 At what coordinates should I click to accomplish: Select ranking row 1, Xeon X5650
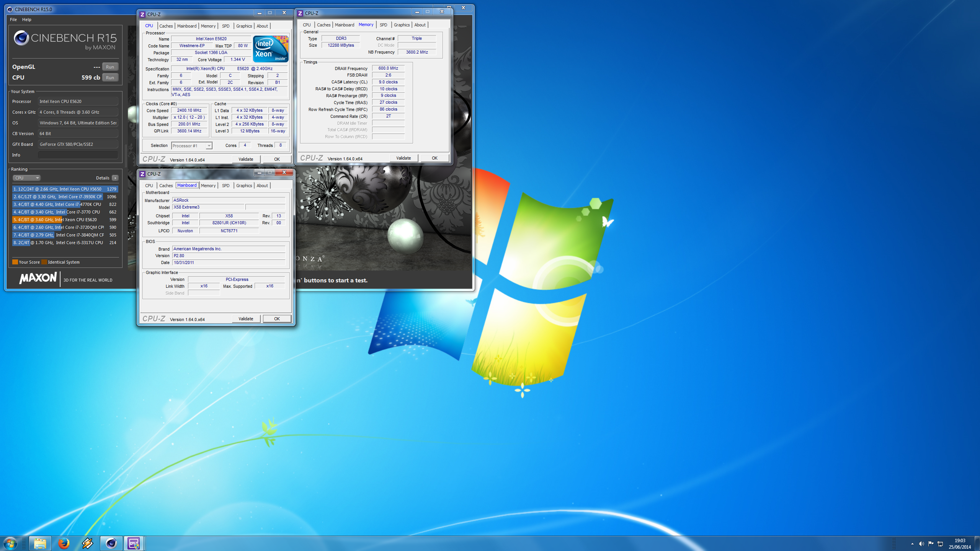click(65, 189)
